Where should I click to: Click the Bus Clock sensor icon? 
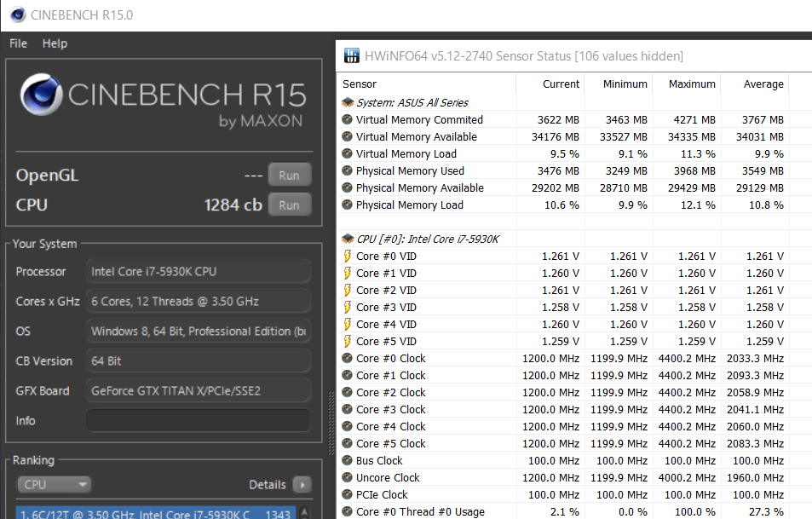click(347, 460)
